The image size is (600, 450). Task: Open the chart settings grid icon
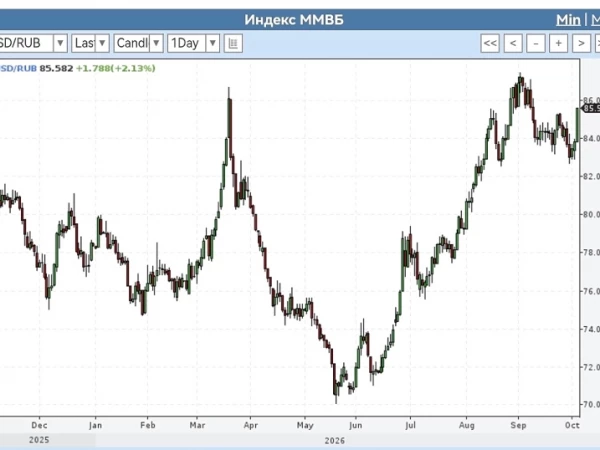[233, 43]
